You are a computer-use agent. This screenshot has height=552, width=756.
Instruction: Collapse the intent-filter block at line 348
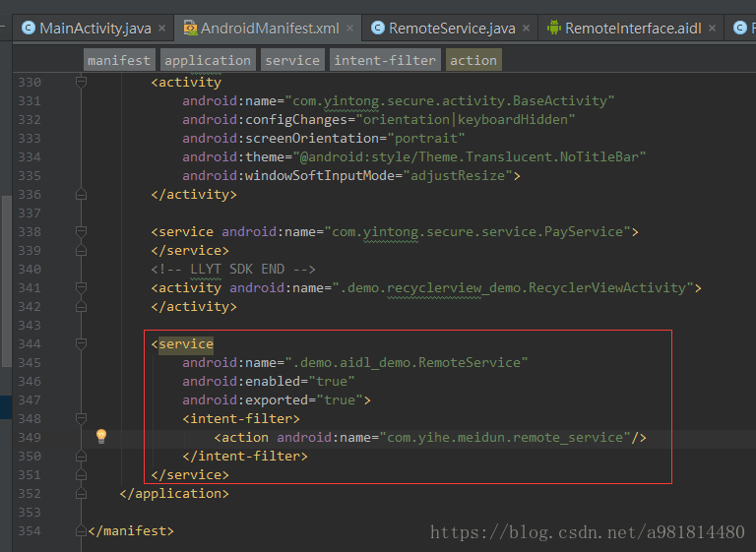81,418
